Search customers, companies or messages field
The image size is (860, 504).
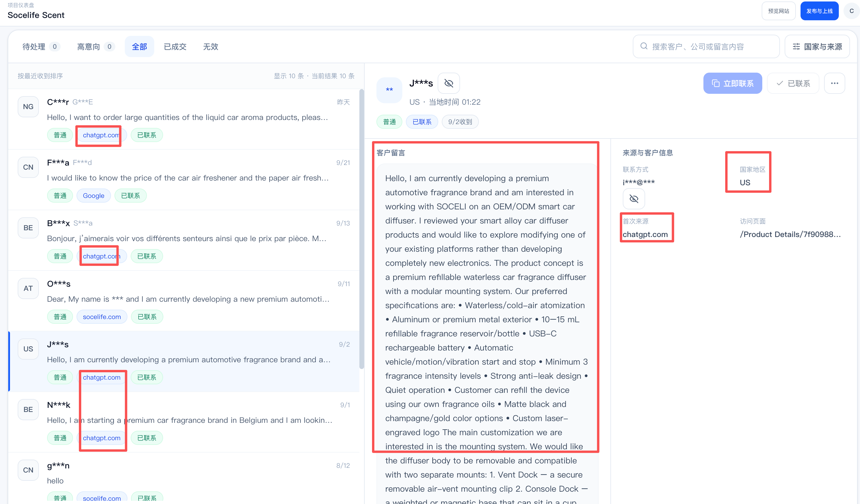706,46
